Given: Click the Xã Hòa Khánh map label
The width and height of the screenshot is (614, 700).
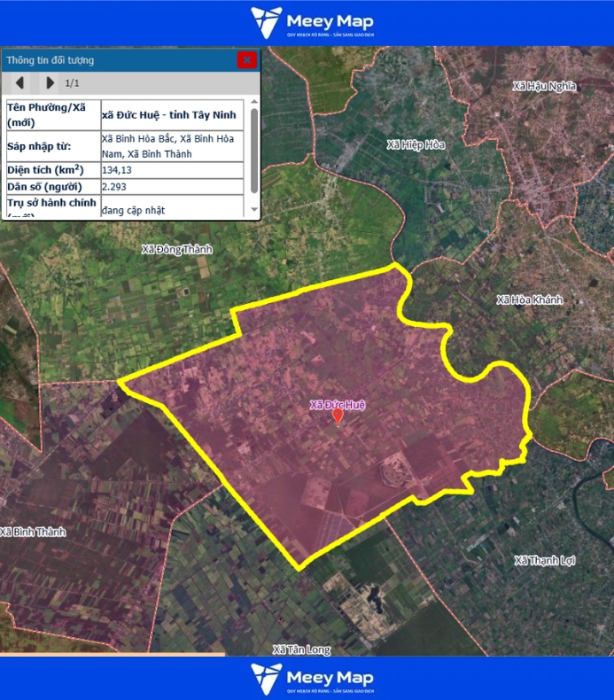Looking at the screenshot, I should point(529,300).
